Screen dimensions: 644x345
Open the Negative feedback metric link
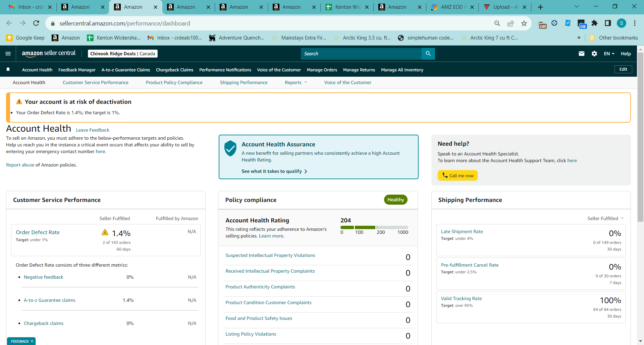tap(44, 277)
